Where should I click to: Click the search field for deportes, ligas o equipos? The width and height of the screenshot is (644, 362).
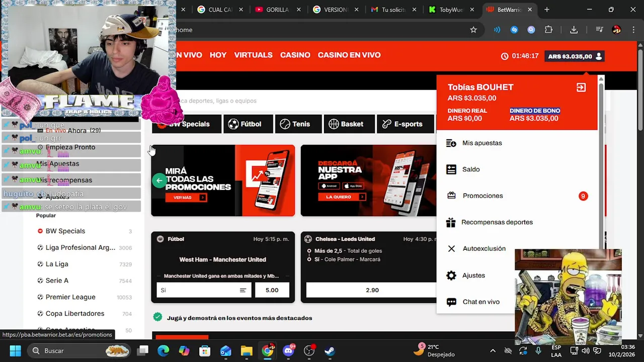(x=302, y=101)
